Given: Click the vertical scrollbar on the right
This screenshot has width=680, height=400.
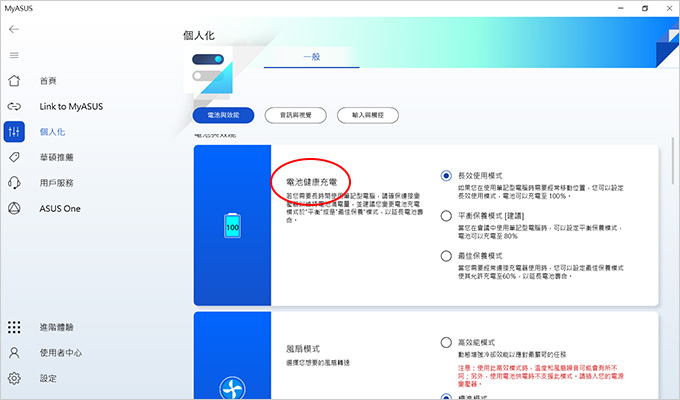Looking at the screenshot, I should [673, 161].
